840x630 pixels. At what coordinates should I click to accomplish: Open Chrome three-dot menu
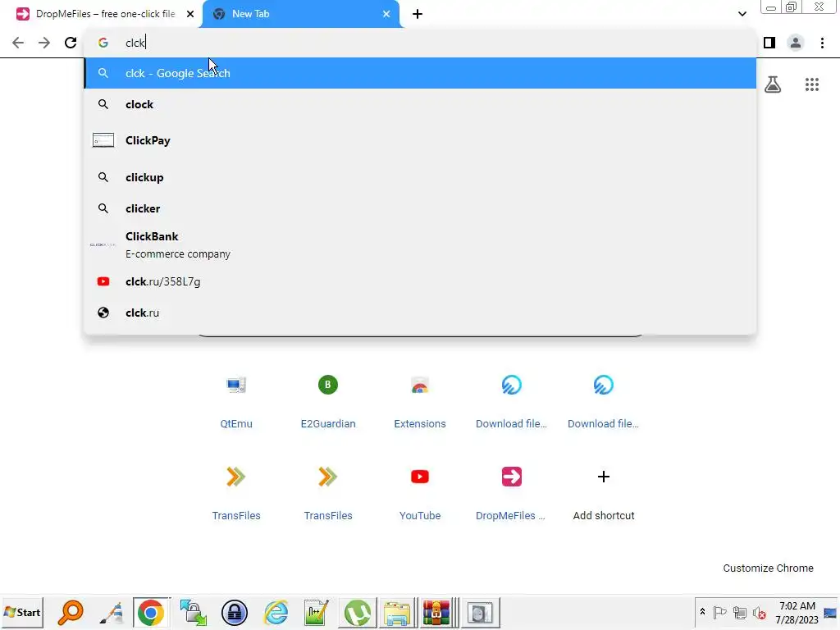coord(822,43)
